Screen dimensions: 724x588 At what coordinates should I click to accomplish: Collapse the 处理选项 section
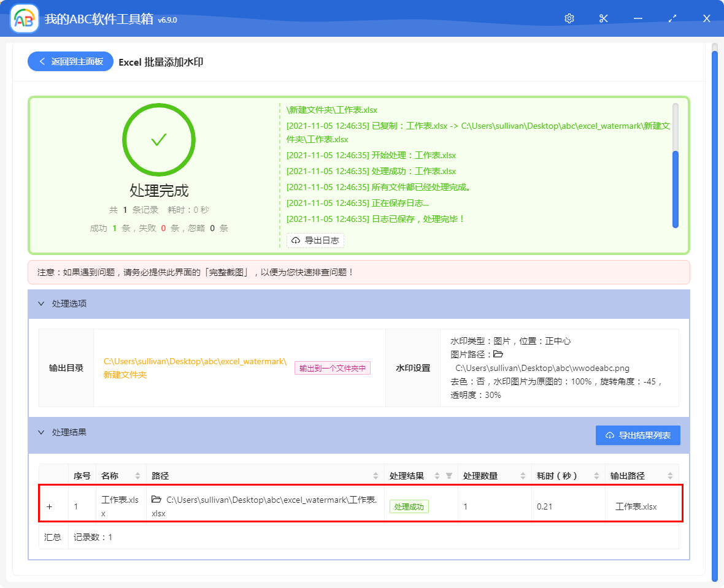click(40, 304)
